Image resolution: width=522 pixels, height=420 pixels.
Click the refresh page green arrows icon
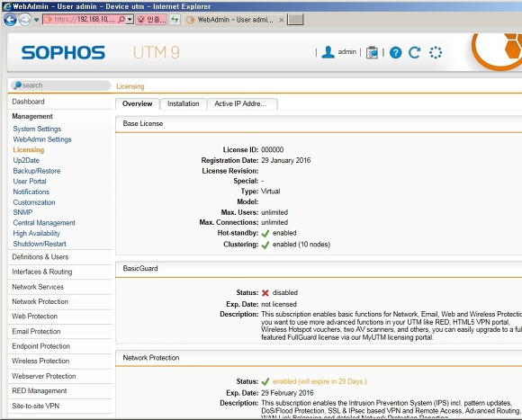pyautogui.click(x=174, y=20)
